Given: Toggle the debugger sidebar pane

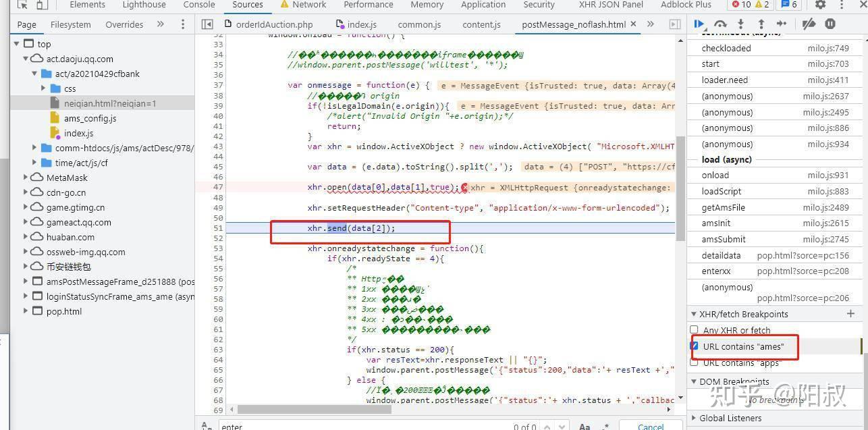Looking at the screenshot, I should (x=675, y=24).
